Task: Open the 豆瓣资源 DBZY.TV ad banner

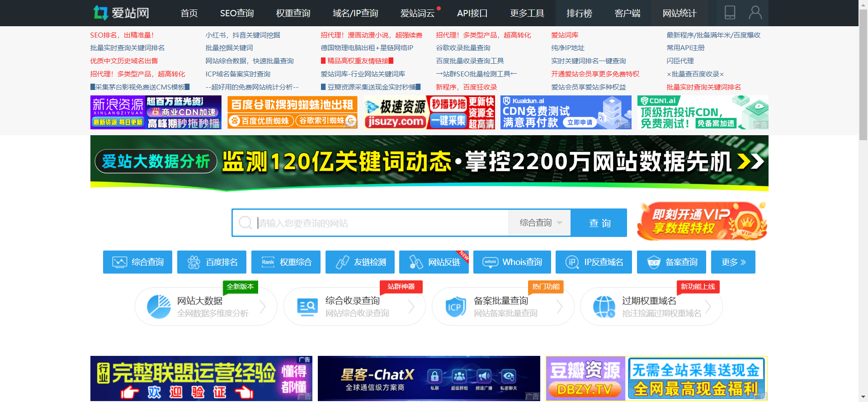Action: pos(657,378)
